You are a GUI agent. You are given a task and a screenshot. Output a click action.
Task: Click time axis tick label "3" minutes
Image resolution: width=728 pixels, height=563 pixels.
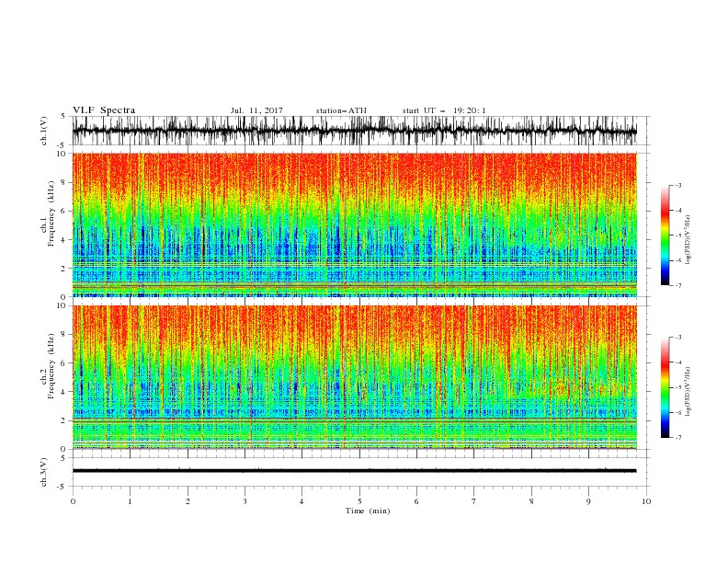(x=245, y=501)
